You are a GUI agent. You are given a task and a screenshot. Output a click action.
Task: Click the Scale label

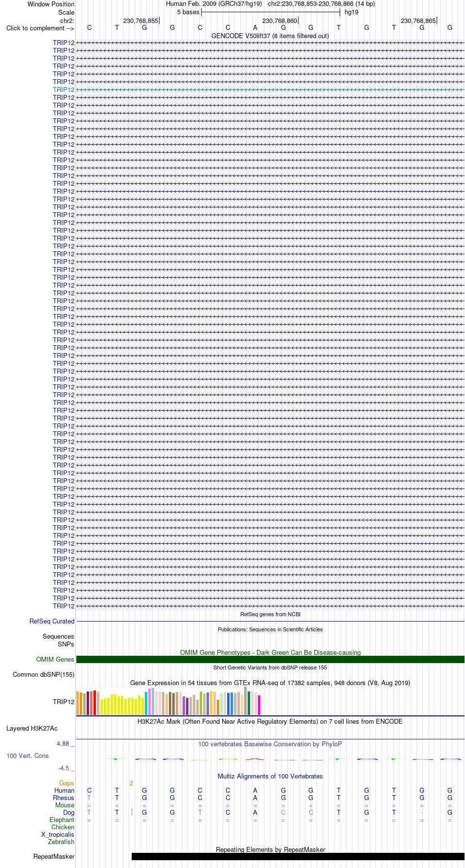[x=66, y=13]
